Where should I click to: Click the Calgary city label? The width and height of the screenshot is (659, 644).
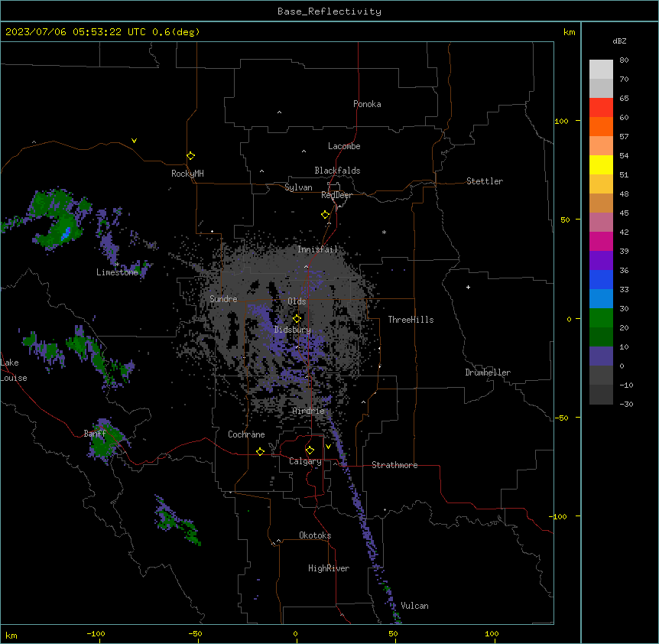point(306,461)
